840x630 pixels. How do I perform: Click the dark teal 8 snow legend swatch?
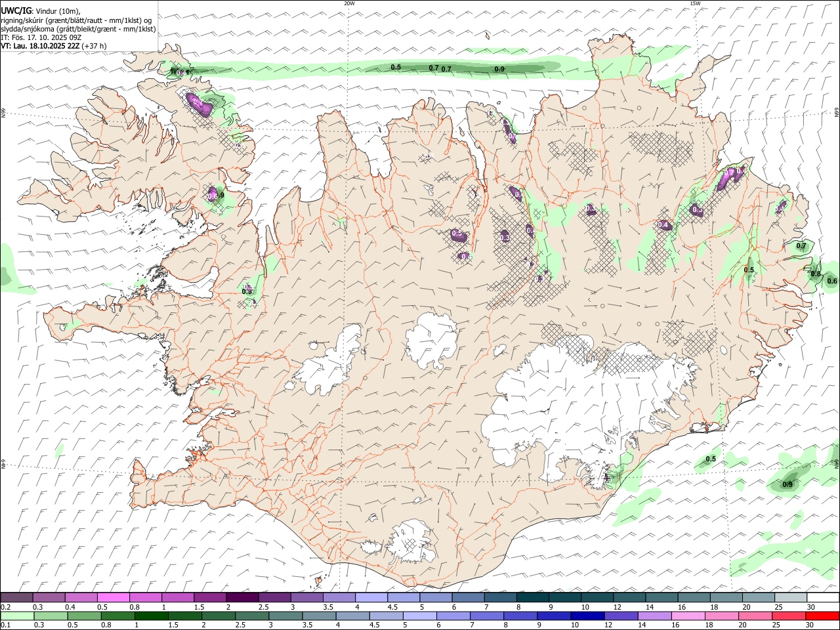532,597
